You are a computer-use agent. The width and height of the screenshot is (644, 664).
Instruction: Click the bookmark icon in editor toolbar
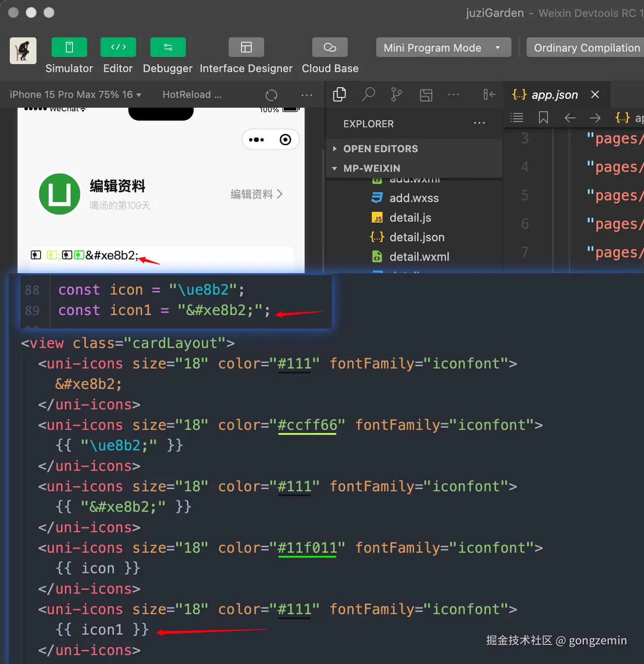pyautogui.click(x=543, y=117)
